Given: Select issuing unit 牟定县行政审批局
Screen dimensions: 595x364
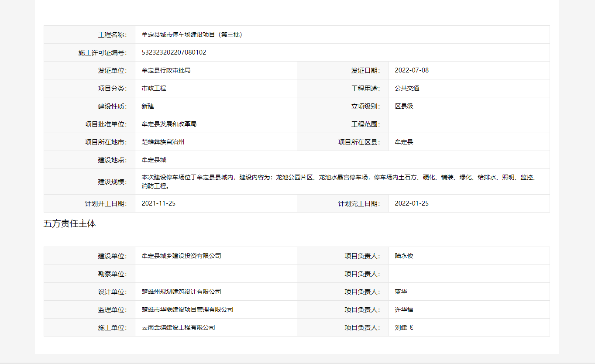Looking at the screenshot, I should [166, 70].
